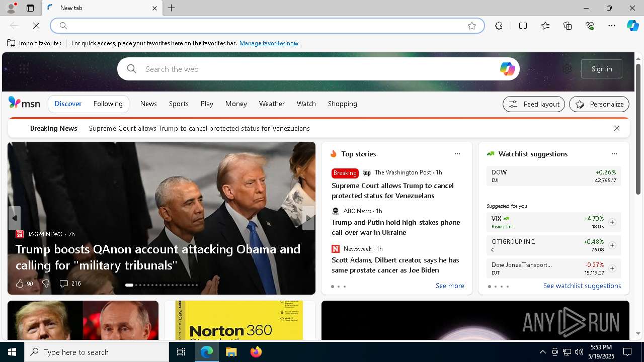Open comments on the QAnon story

[x=70, y=284]
